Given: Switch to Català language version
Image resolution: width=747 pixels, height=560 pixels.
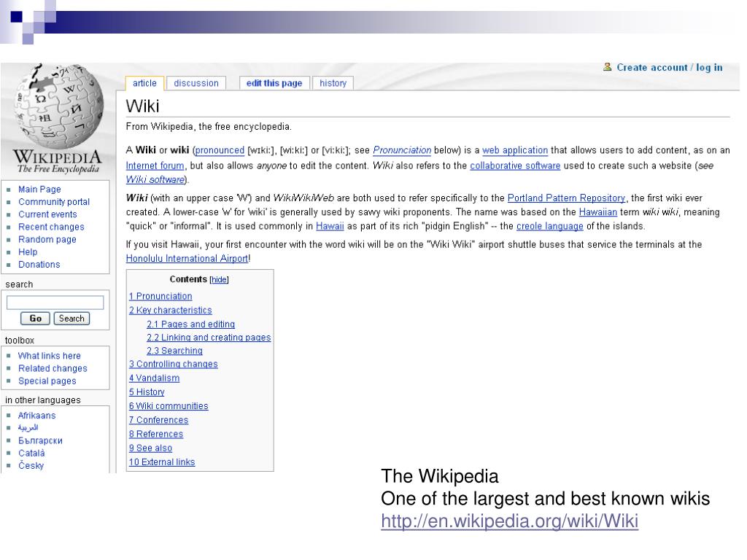Looking at the screenshot, I should (x=31, y=454).
